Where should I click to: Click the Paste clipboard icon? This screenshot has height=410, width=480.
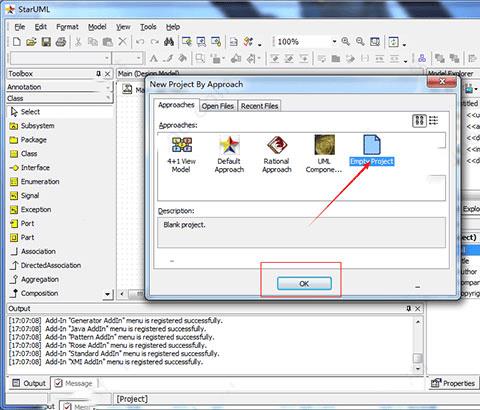pos(107,42)
